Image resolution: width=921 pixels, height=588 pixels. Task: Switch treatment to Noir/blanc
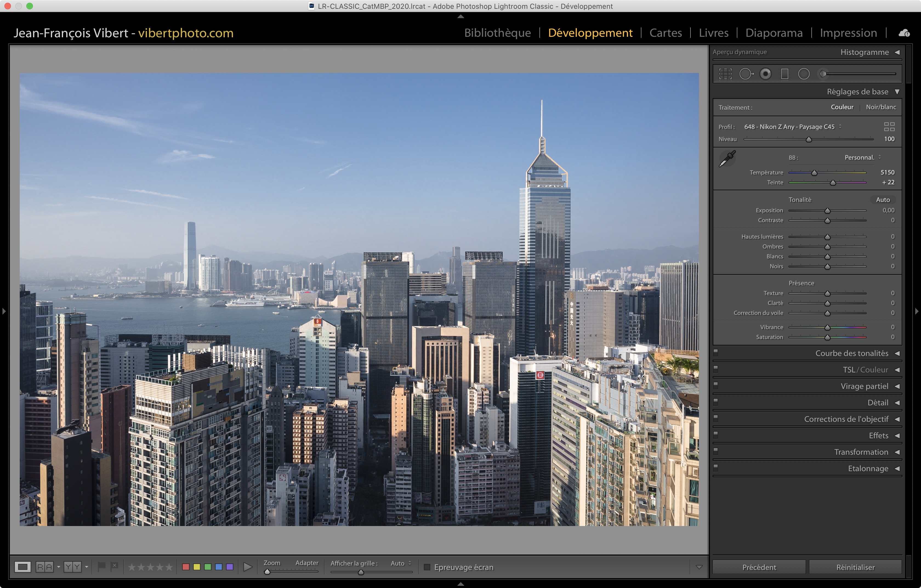[880, 107]
